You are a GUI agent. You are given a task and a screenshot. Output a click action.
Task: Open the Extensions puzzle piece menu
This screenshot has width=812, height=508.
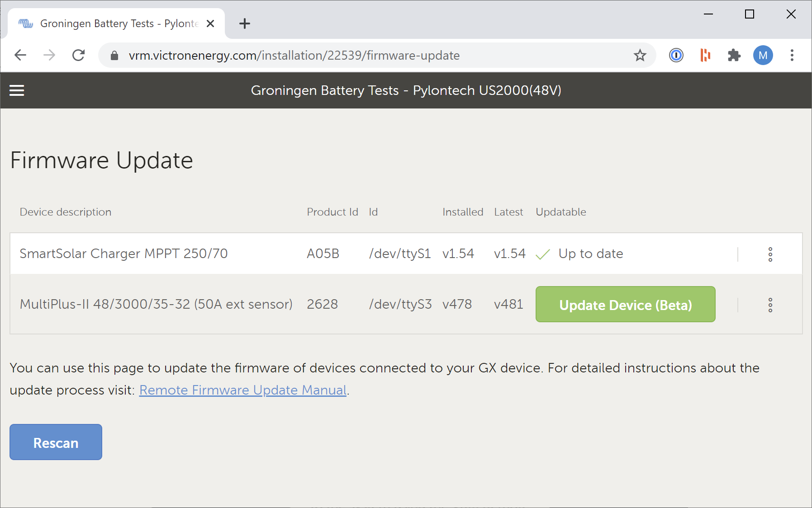734,55
